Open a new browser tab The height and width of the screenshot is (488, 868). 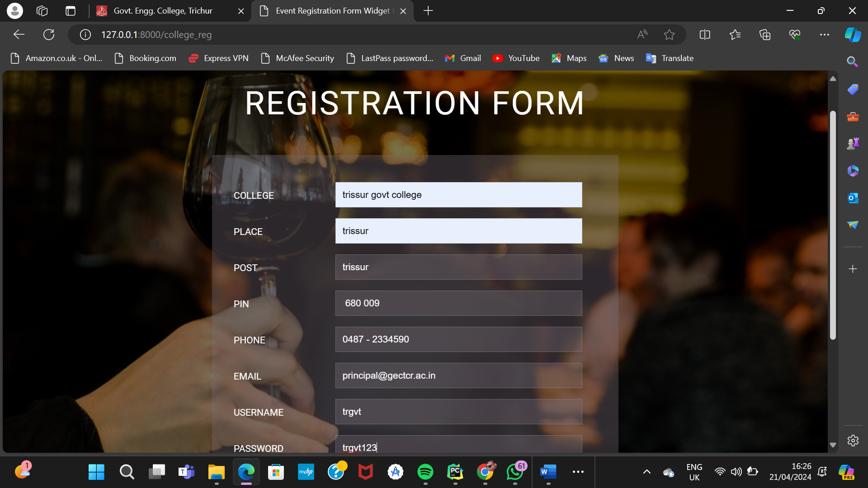pyautogui.click(x=428, y=11)
